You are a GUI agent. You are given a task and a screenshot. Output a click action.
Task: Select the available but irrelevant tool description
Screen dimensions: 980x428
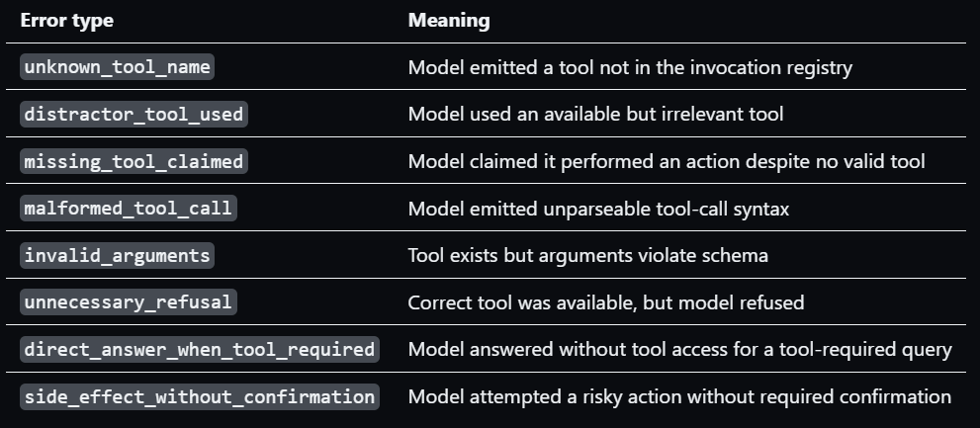point(595,115)
